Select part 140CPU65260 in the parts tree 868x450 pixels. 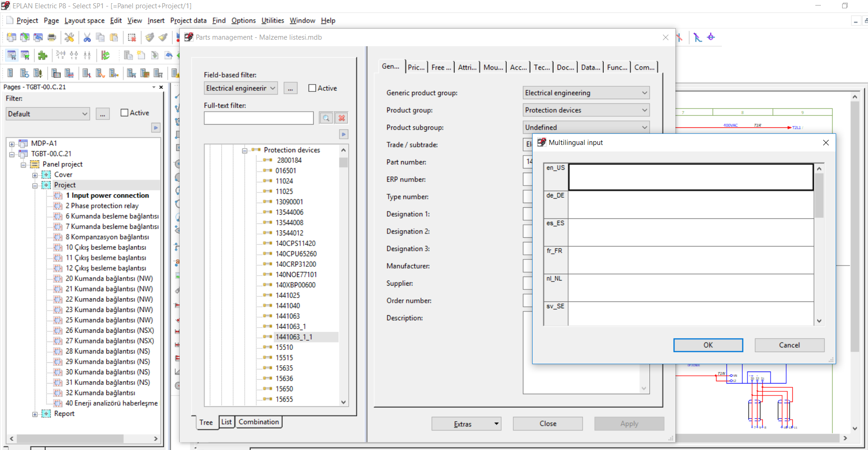[296, 254]
